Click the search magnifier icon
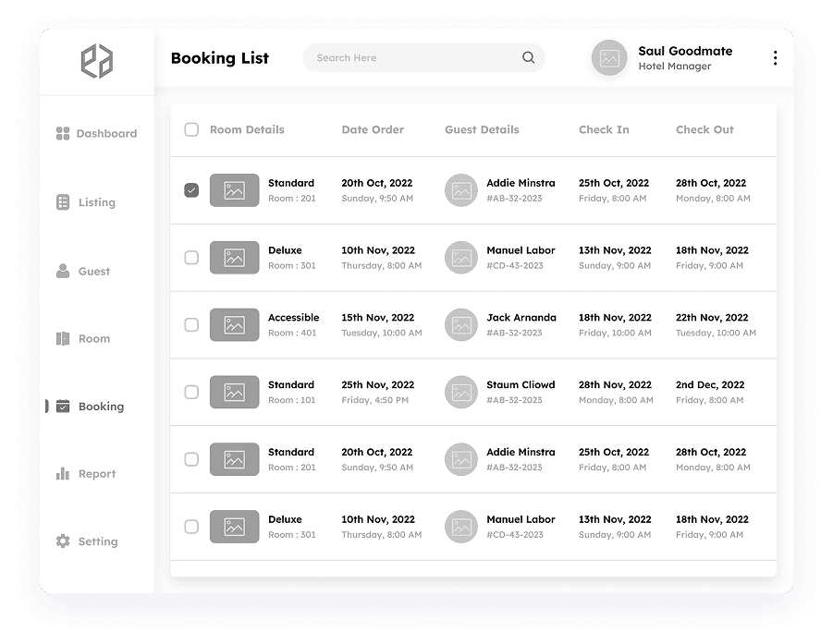Image resolution: width=833 pixels, height=644 pixels. (529, 57)
